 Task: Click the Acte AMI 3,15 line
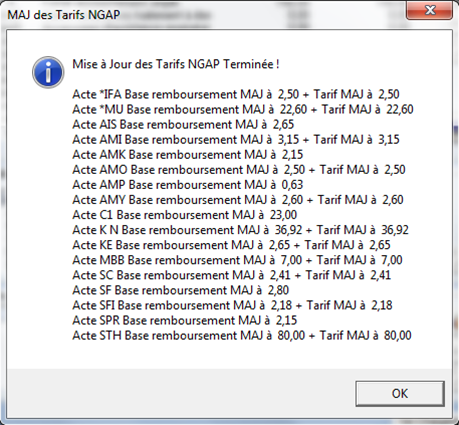tap(236, 139)
